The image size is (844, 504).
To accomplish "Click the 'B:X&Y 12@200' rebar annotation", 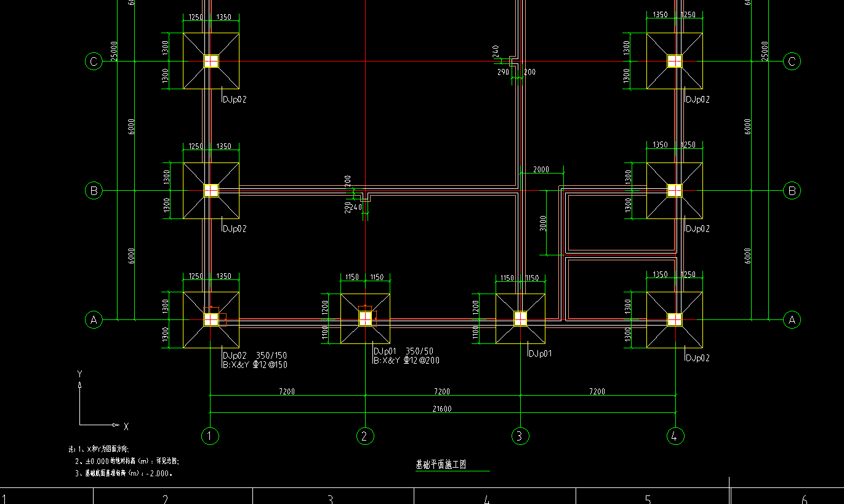I will (406, 361).
